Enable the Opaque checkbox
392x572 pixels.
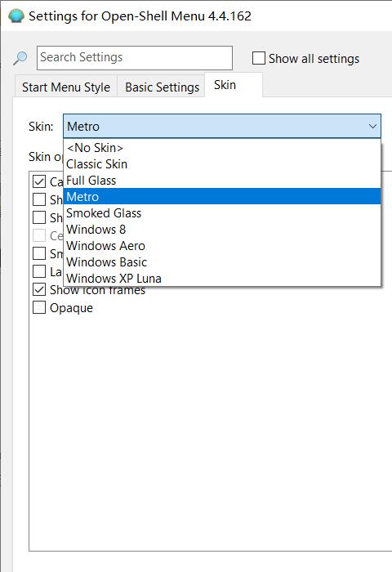pos(39,307)
